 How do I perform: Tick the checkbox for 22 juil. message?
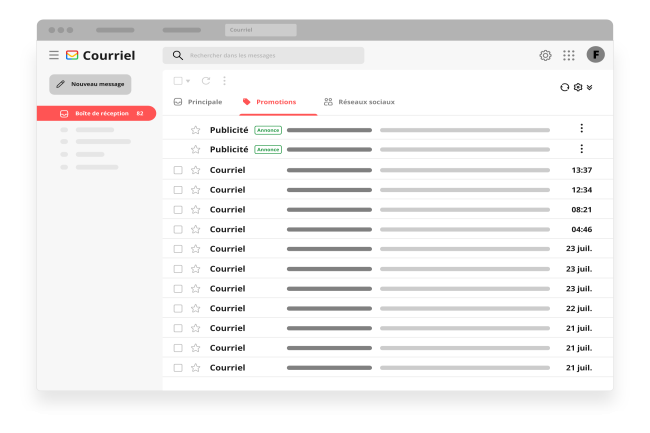tap(178, 309)
